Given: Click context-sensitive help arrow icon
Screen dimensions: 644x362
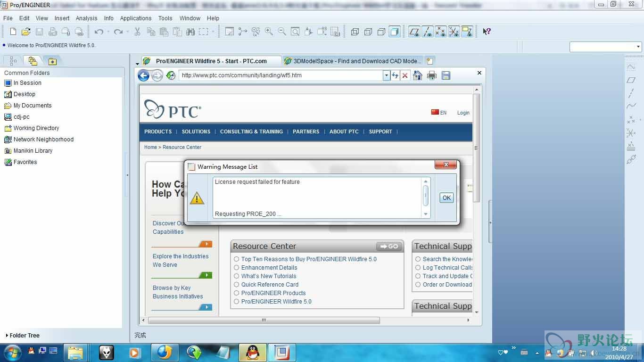Looking at the screenshot, I should pyautogui.click(x=487, y=32).
